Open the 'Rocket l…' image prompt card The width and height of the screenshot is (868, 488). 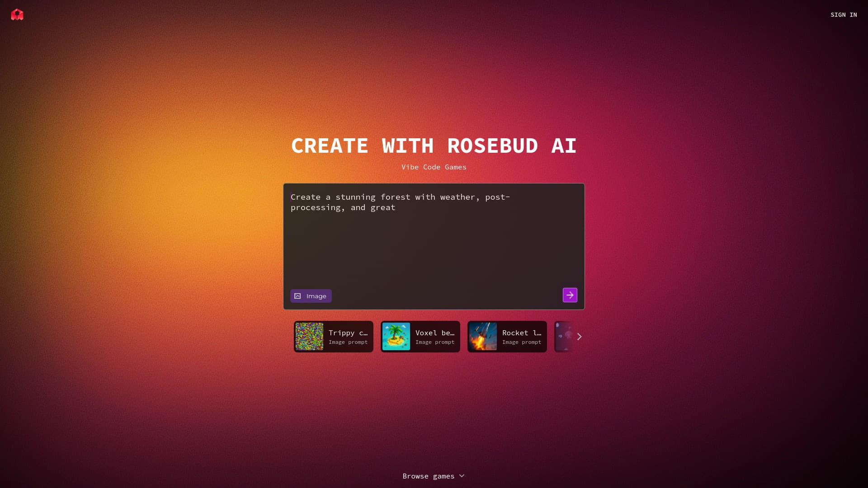pyautogui.click(x=507, y=337)
